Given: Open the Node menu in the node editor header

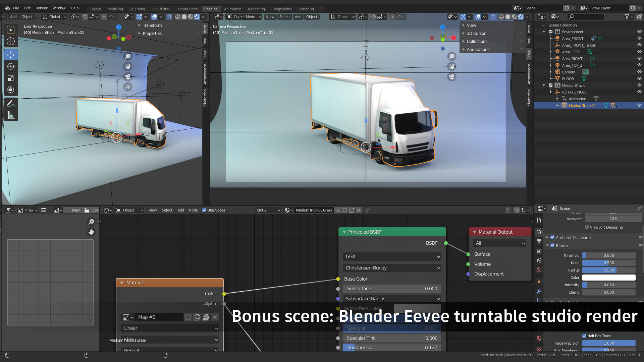Looking at the screenshot, I should tap(193, 210).
